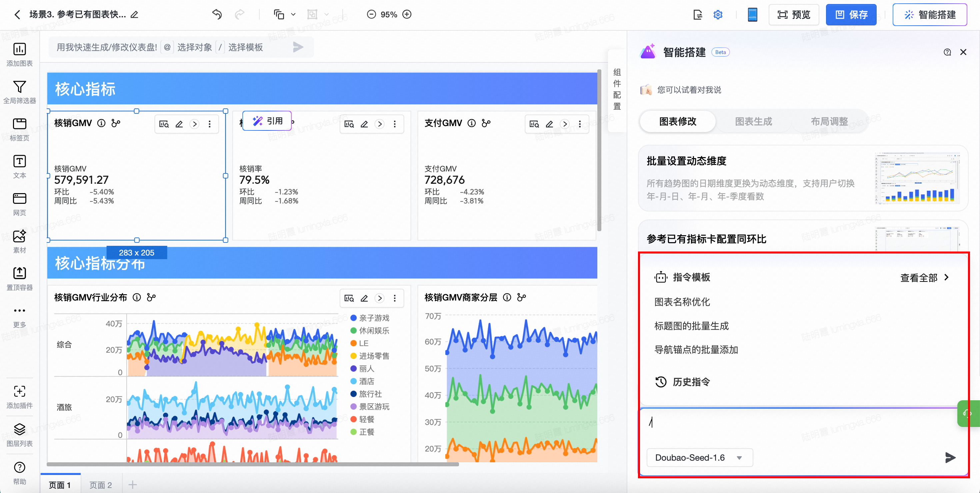The height and width of the screenshot is (493, 980).
Task: Click the blue 保存 button
Action: [x=851, y=14]
